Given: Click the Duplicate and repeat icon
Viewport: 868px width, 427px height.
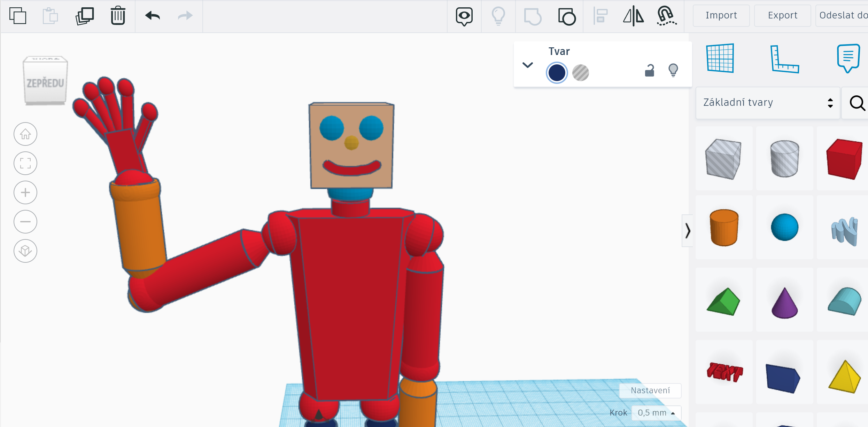Looking at the screenshot, I should pyautogui.click(x=85, y=16).
